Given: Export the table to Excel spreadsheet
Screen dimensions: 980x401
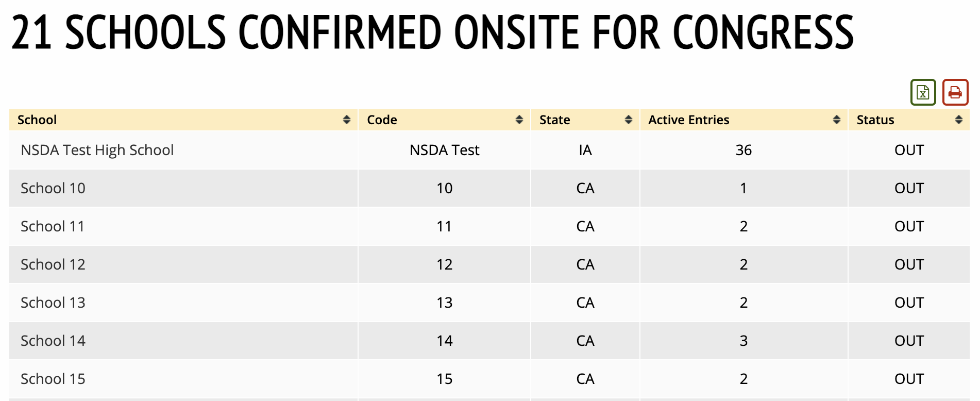Looking at the screenshot, I should pos(923,92).
